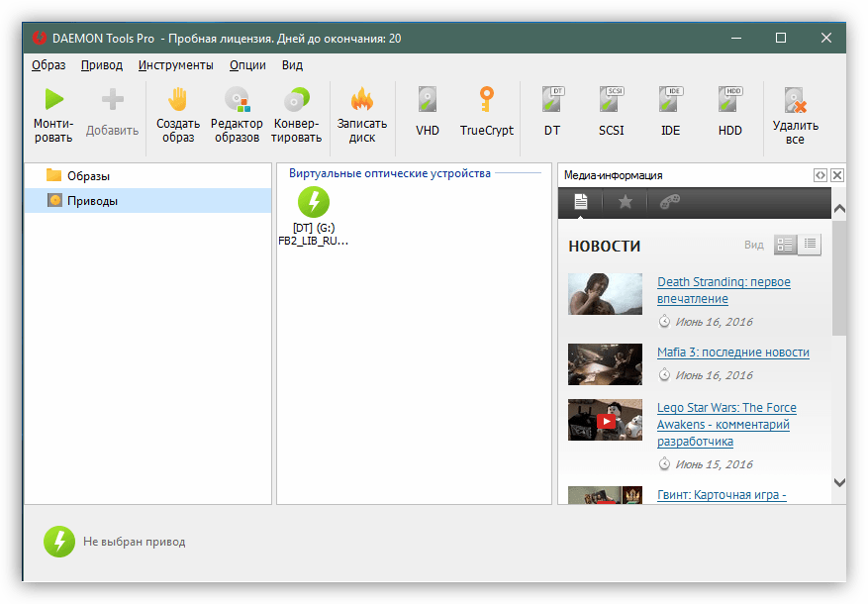This screenshot has width=868, height=604.
Task: Minimize the DAEMON Tools Pro window
Action: click(735, 38)
